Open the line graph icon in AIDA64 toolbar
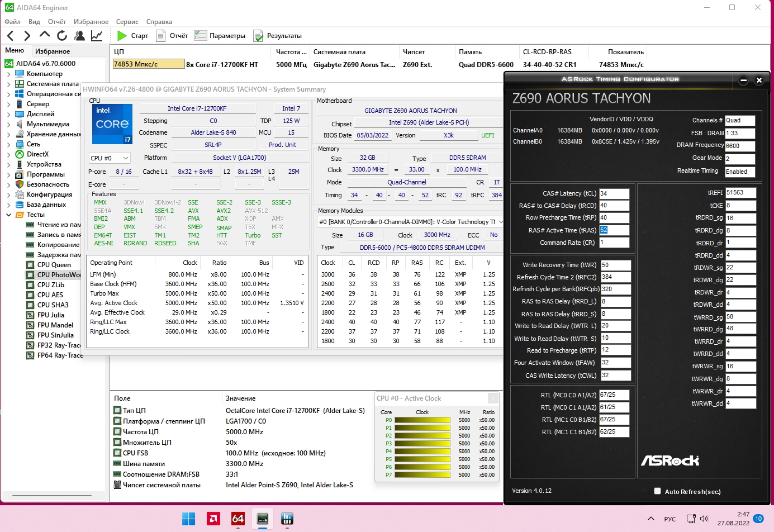This screenshot has height=532, width=774. [x=97, y=36]
